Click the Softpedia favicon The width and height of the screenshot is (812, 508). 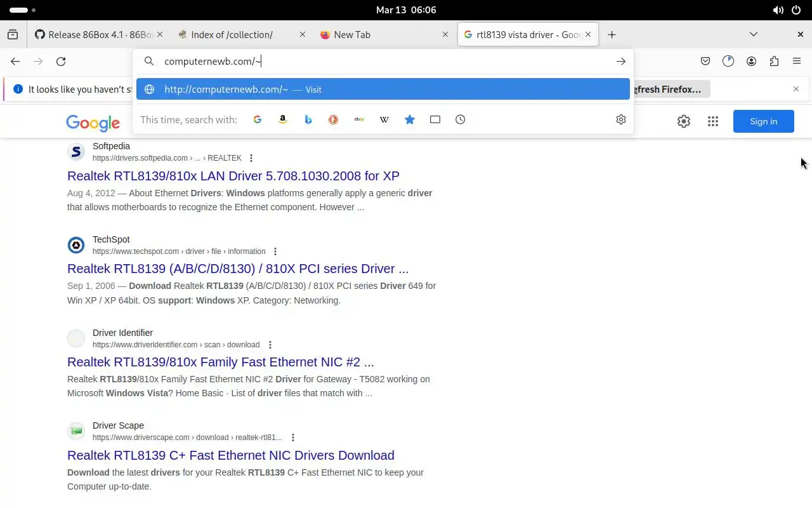click(76, 152)
